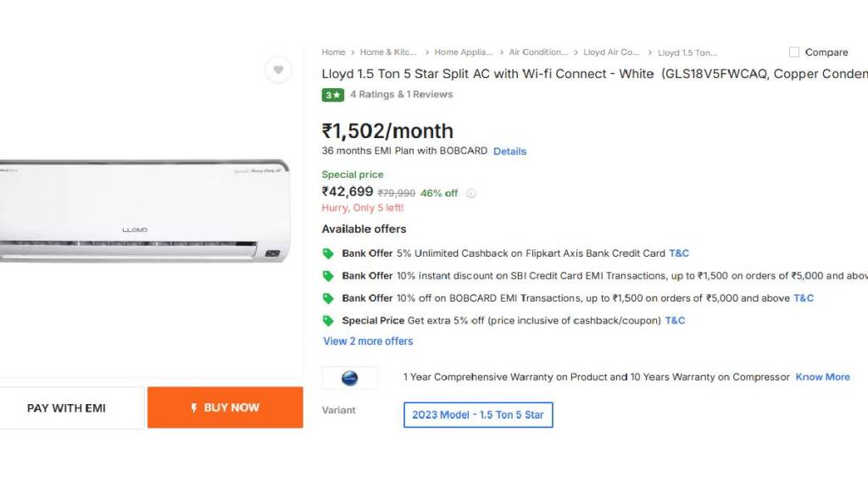
Task: Click green tag icon beside SBI offer
Action: click(328, 276)
